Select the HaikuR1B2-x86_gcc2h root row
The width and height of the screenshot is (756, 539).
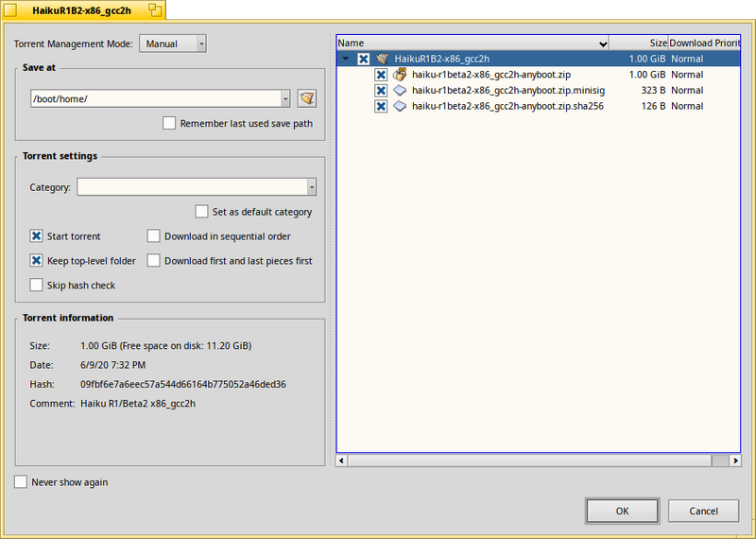tap(539, 59)
